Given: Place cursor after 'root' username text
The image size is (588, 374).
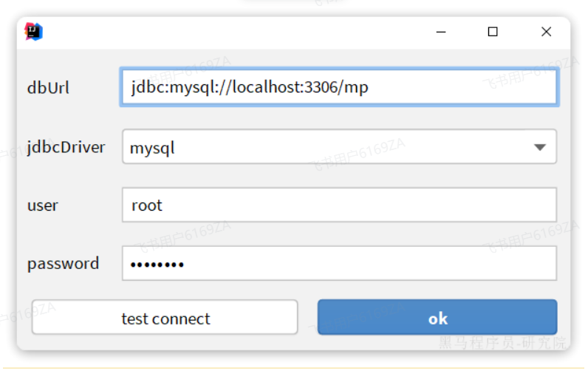Looking at the screenshot, I should [x=163, y=205].
